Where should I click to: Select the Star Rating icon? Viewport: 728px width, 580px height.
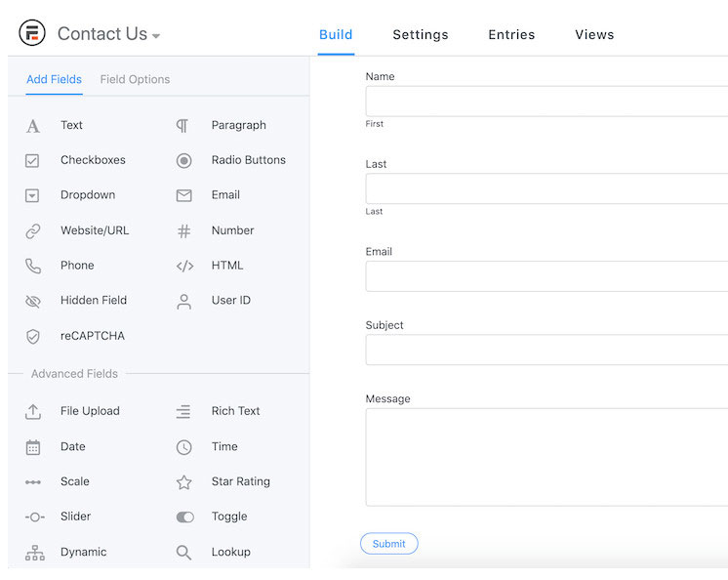[x=184, y=482]
